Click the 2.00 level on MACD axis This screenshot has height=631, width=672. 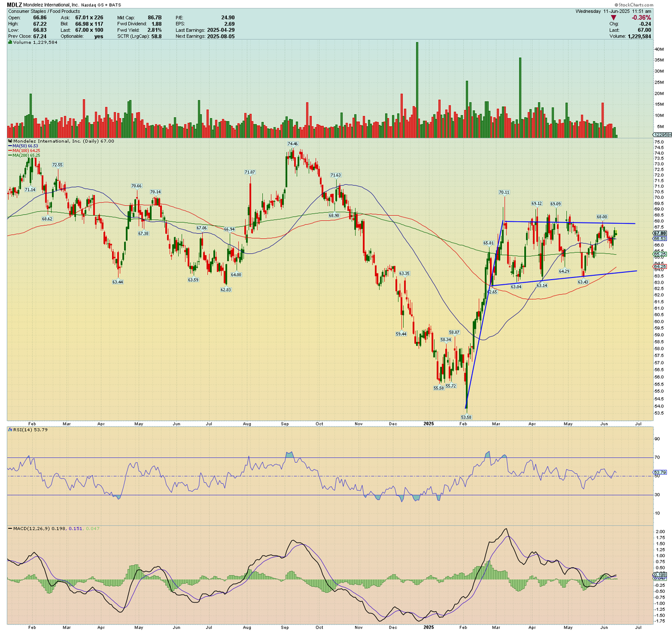(x=659, y=531)
